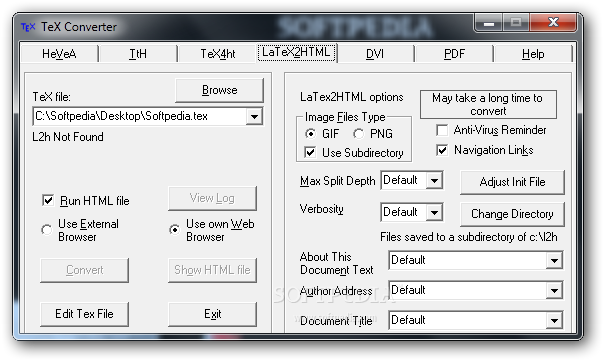Screen dimensions: 604x361
Task: Open the Help tab
Action: coord(533,54)
